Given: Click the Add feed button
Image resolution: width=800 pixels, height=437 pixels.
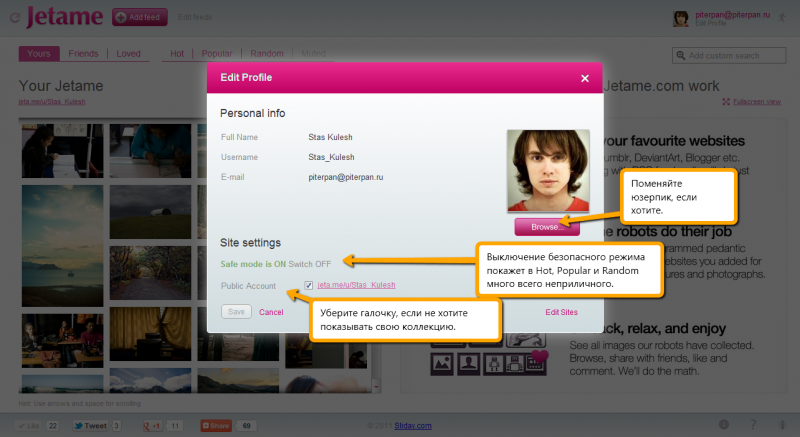Looking at the screenshot, I should (140, 17).
